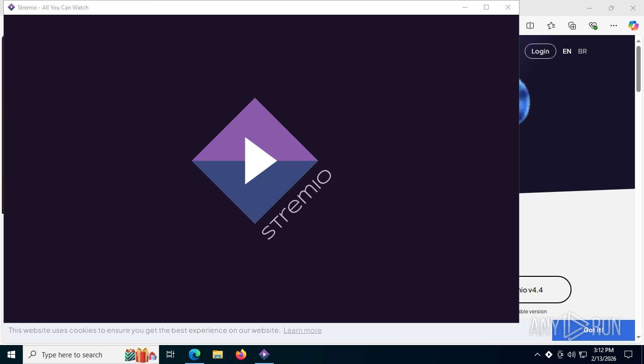Screen dimensions: 644x364
Task: Open Copilot icon in Edge toolbar
Action: [x=634, y=26]
